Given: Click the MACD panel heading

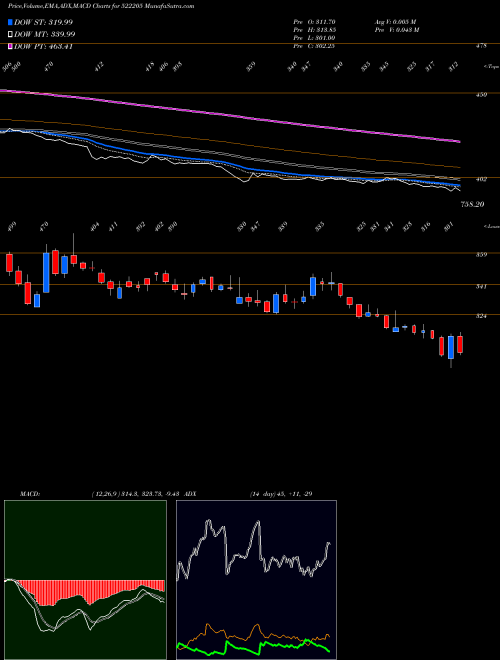Looking at the screenshot, I should pyautogui.click(x=30, y=493).
